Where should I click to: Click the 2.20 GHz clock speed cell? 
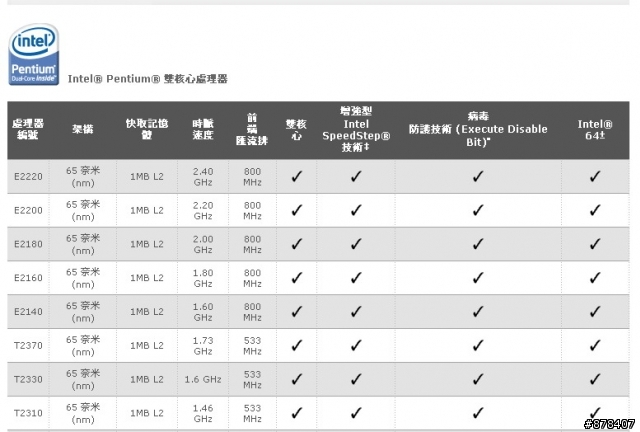pos(203,211)
